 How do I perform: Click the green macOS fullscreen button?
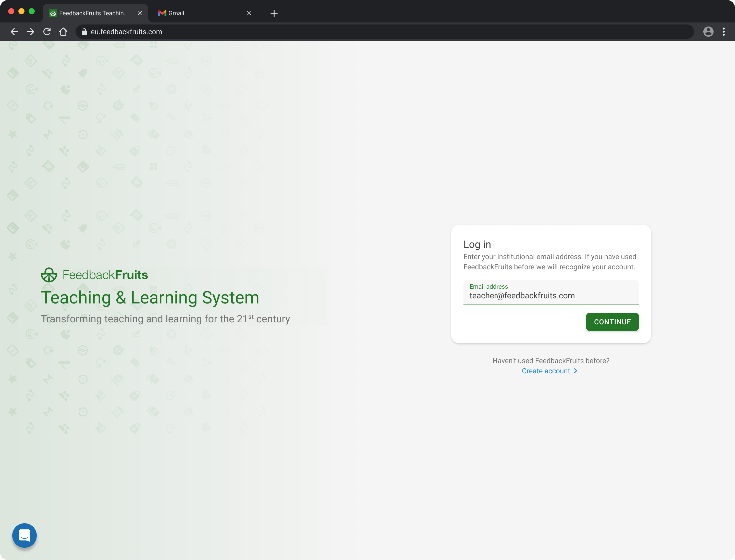[x=32, y=11]
